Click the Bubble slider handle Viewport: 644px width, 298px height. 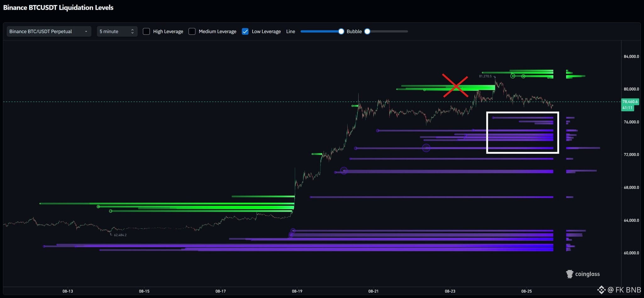click(x=367, y=31)
